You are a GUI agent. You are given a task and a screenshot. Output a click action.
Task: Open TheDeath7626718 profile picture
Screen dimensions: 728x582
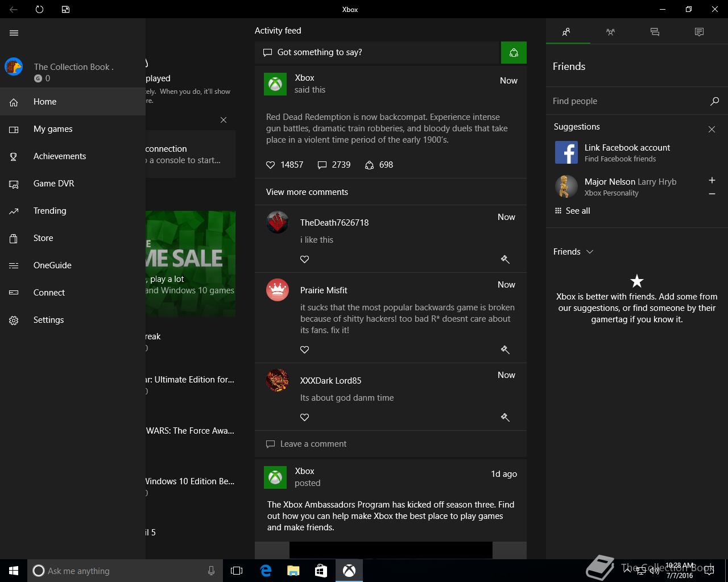coord(278,222)
